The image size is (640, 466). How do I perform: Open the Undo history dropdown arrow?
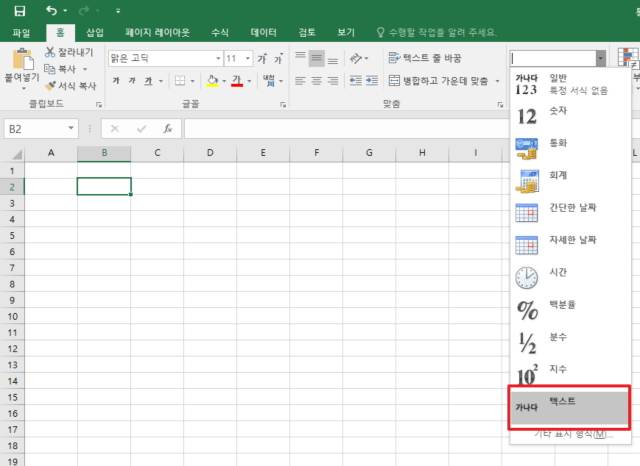pyautogui.click(x=65, y=11)
